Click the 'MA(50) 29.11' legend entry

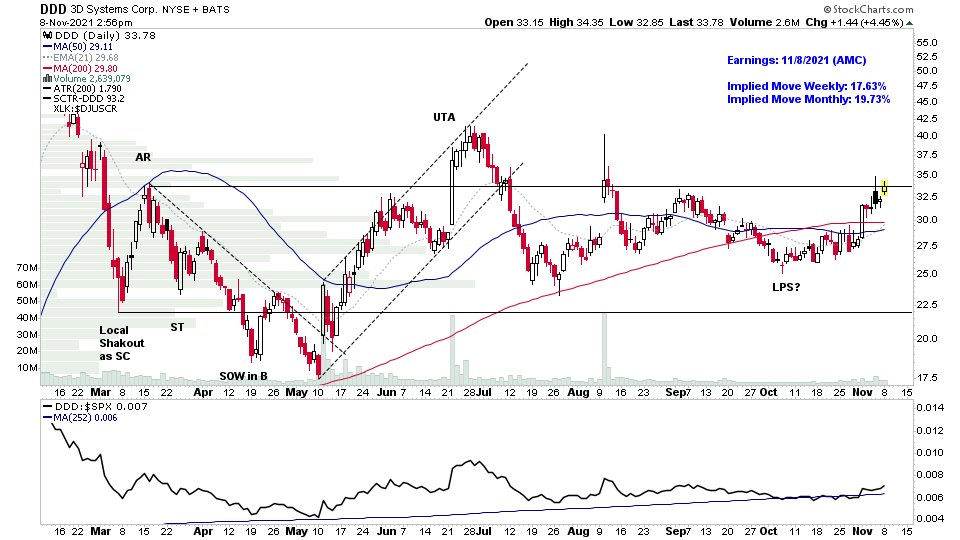coord(82,47)
